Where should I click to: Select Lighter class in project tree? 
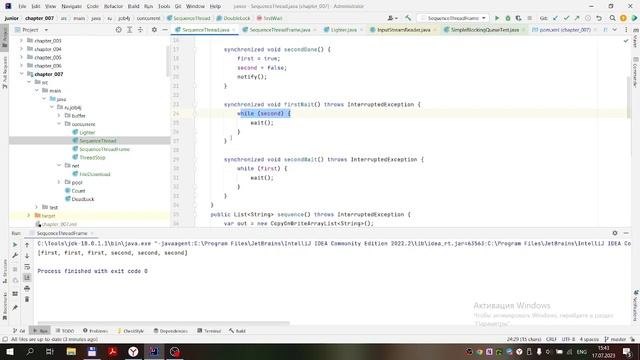tap(87, 132)
